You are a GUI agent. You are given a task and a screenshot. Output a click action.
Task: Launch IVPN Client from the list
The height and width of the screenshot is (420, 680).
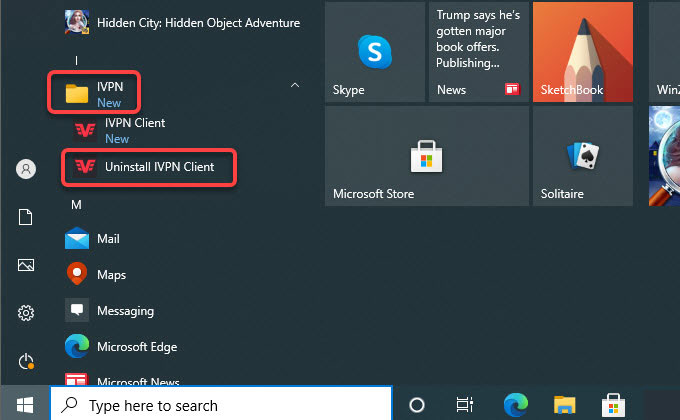[x=119, y=130]
